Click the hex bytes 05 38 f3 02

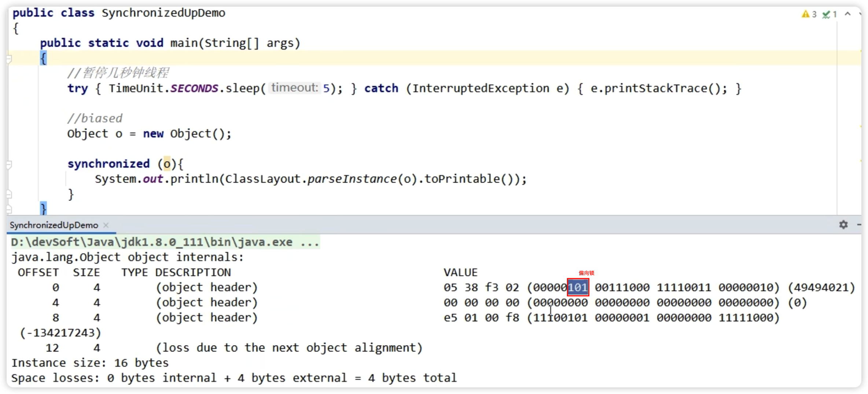click(x=481, y=287)
